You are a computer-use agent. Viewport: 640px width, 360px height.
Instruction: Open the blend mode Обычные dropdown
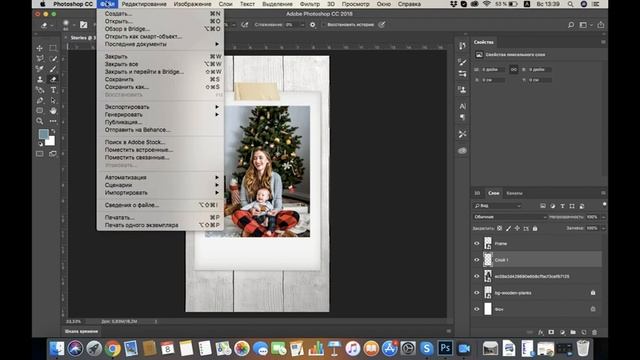(x=510, y=217)
